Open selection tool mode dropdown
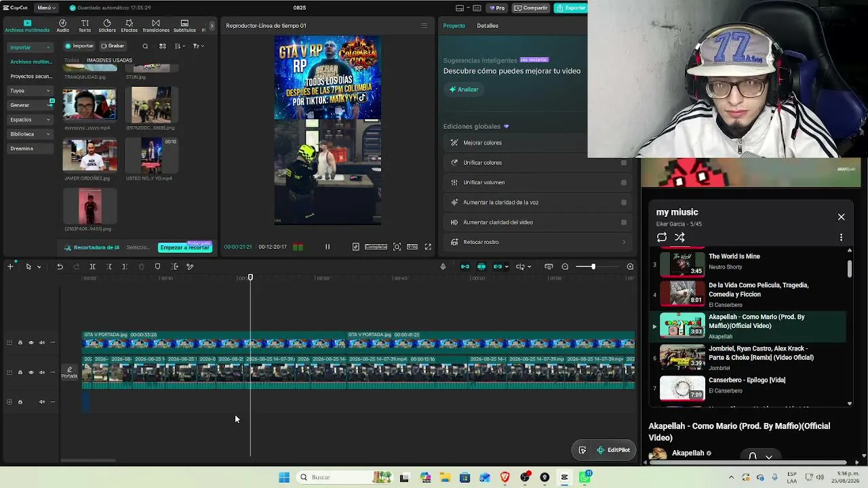 pyautogui.click(x=39, y=267)
